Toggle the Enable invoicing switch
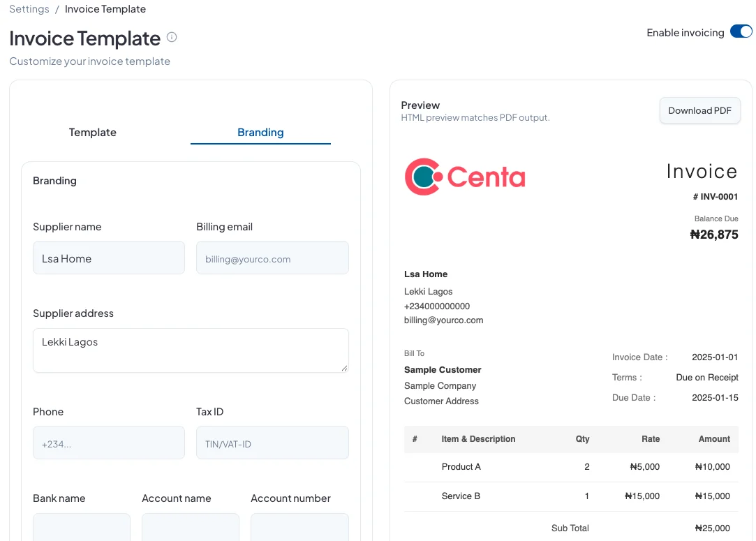756x541 pixels. pyautogui.click(x=741, y=32)
